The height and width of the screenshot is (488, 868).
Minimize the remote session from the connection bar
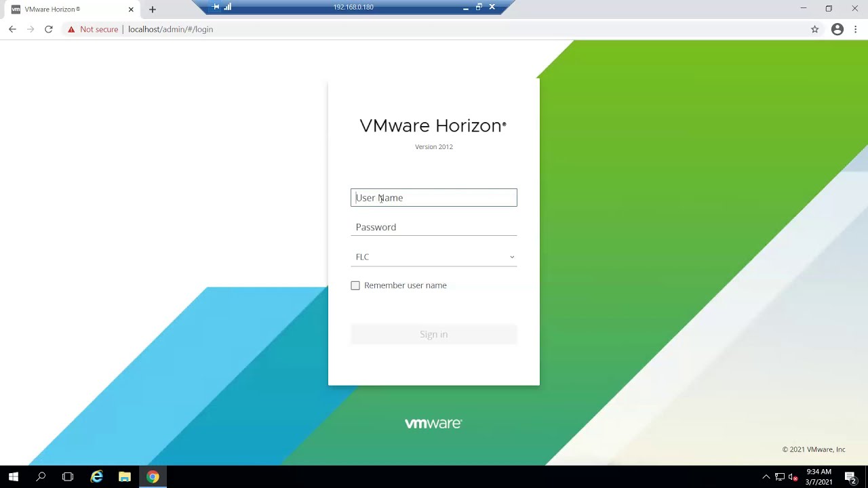[466, 7]
